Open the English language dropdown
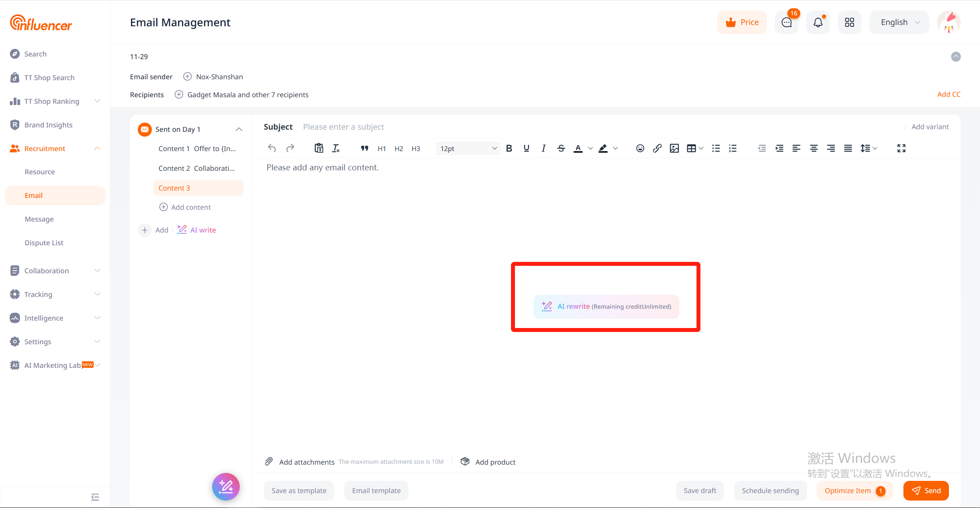980x508 pixels. (899, 22)
